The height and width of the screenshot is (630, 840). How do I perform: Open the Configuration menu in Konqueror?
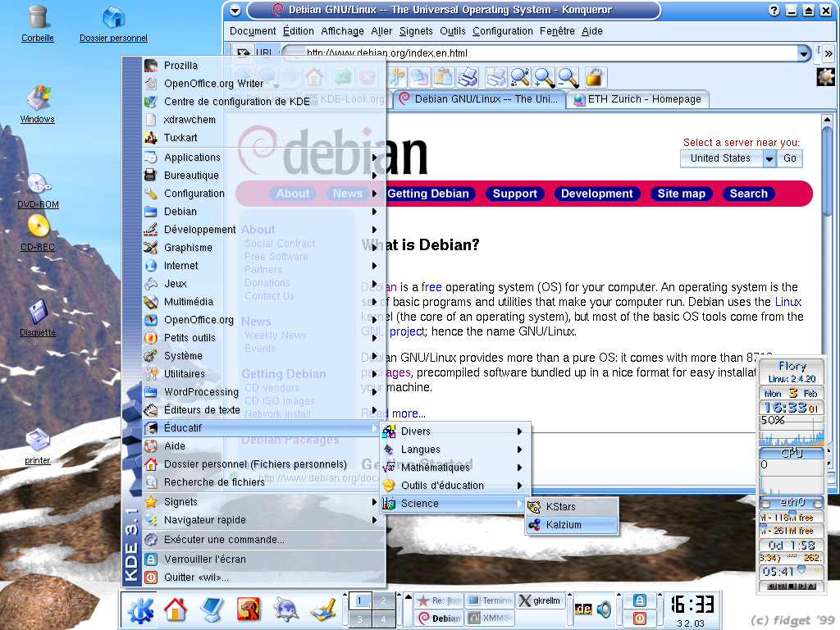(x=503, y=31)
